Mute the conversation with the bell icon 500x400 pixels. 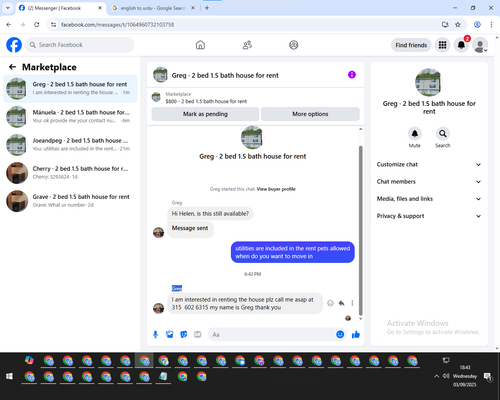pos(415,134)
